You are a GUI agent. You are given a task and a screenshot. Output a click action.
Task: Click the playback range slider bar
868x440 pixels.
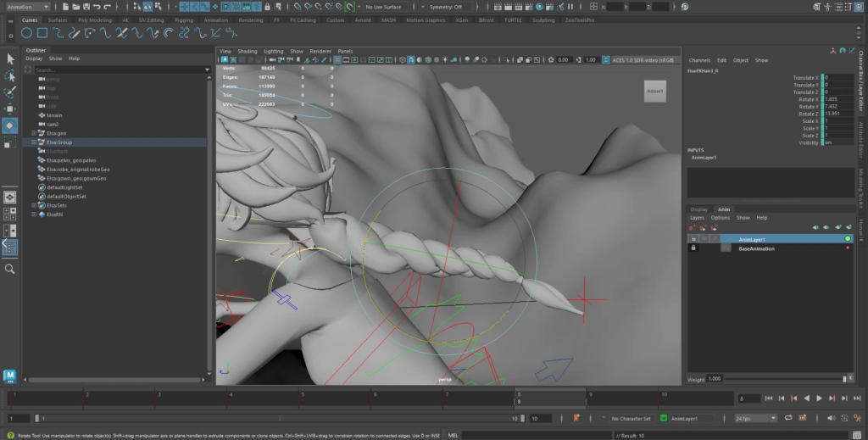(x=278, y=419)
